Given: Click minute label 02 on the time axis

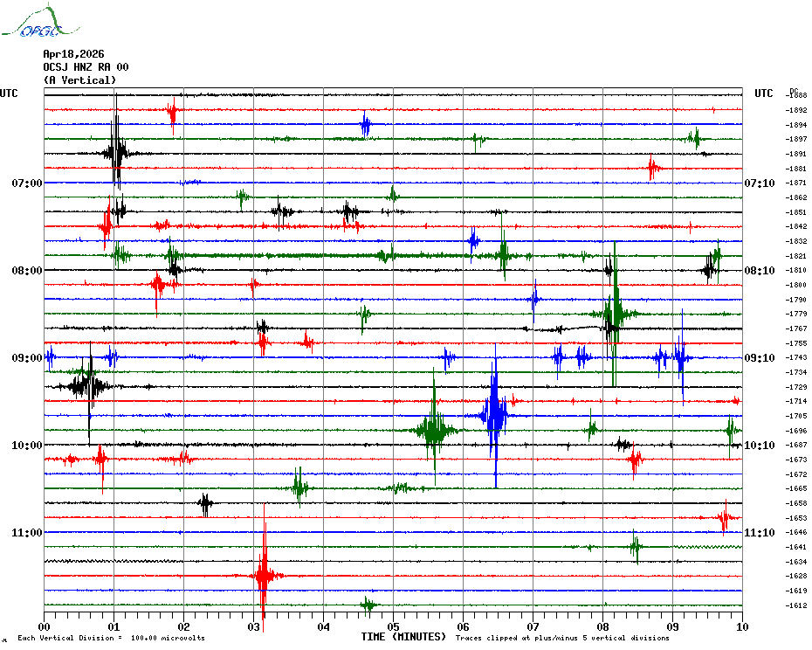Looking at the screenshot, I should 184,627.
